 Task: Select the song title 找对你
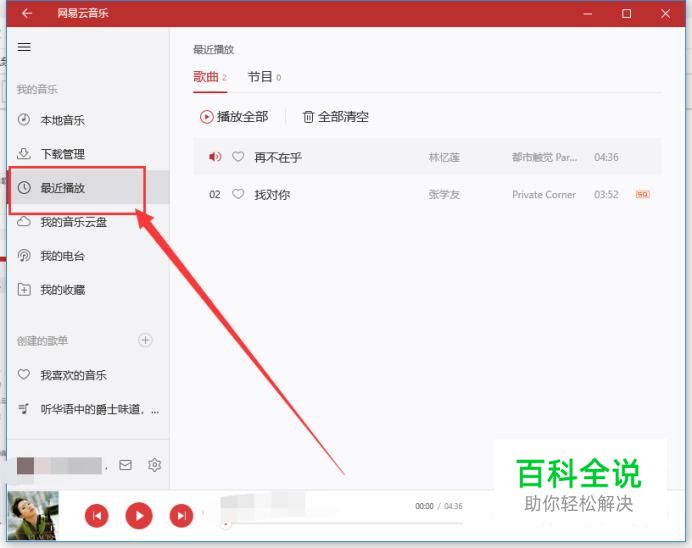click(x=272, y=195)
